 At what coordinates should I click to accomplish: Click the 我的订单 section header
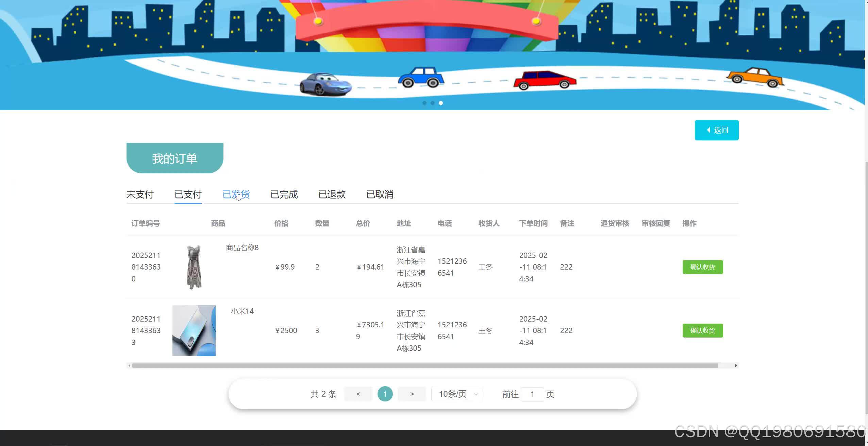175,157
